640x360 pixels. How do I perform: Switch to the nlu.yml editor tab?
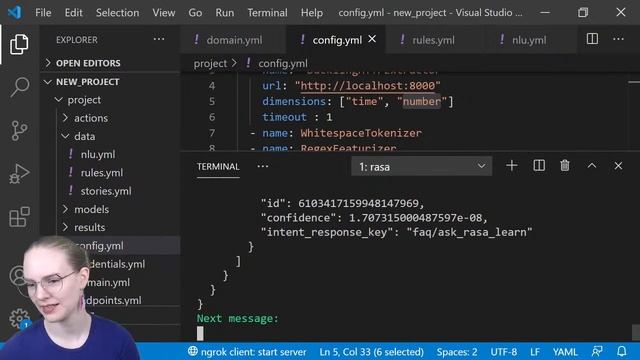tap(529, 40)
